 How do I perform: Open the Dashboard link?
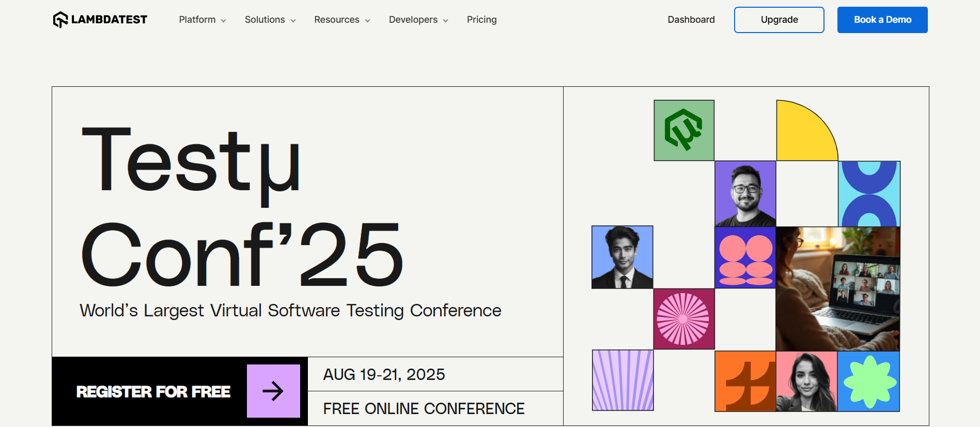tap(691, 20)
